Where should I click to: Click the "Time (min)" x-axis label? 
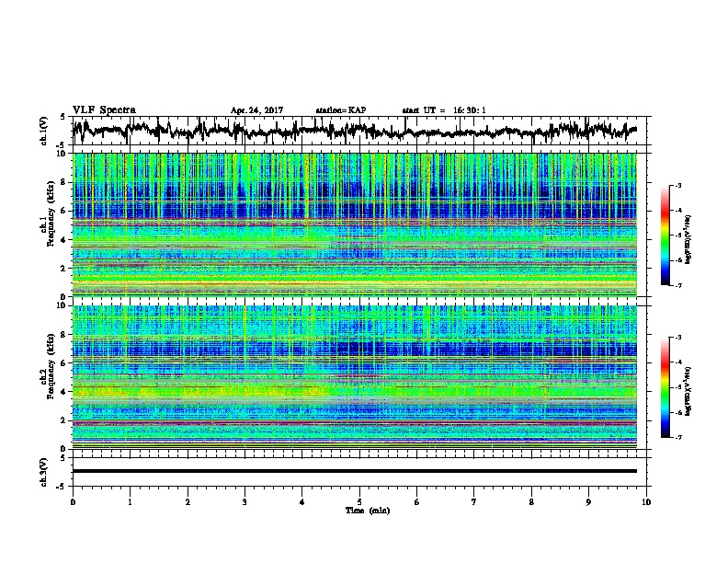coord(368,511)
